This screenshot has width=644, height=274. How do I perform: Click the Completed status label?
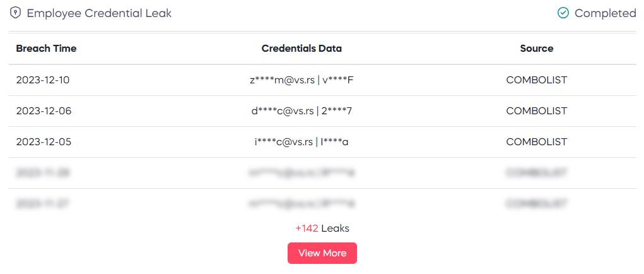coord(605,13)
